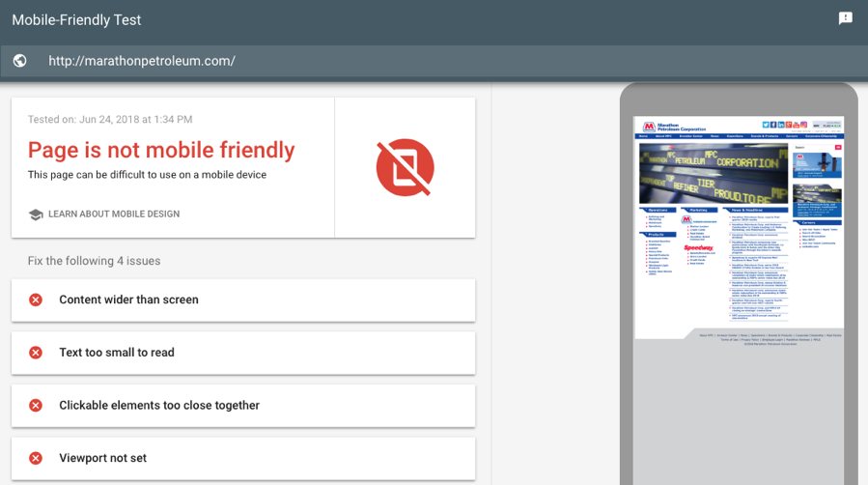Click the Speedway logo in the preview
Image resolution: width=868 pixels, height=485 pixels.
point(699,247)
